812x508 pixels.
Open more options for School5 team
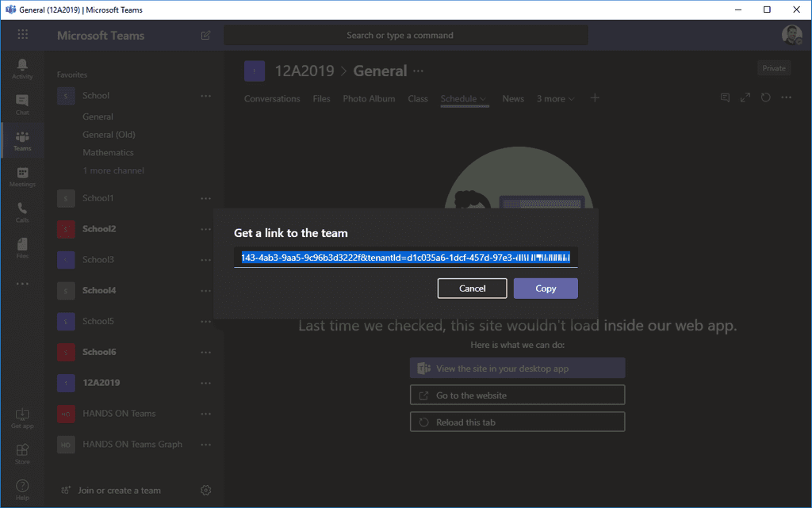coord(205,322)
